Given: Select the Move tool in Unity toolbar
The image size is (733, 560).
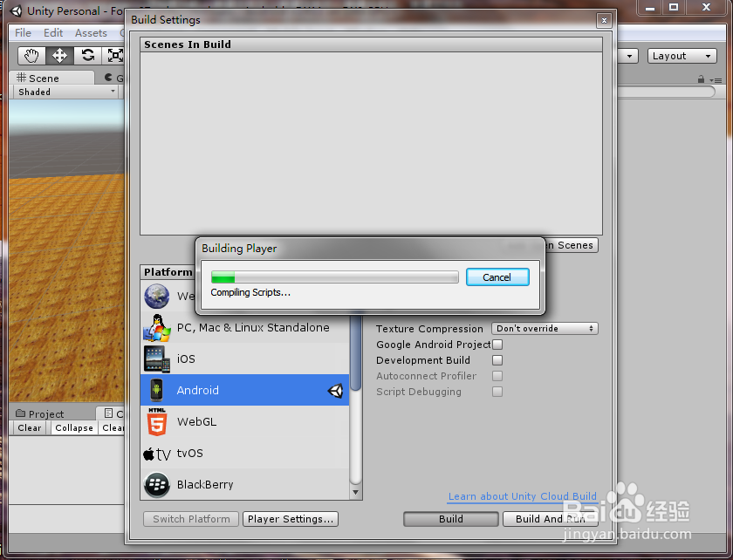Looking at the screenshot, I should pyautogui.click(x=59, y=56).
